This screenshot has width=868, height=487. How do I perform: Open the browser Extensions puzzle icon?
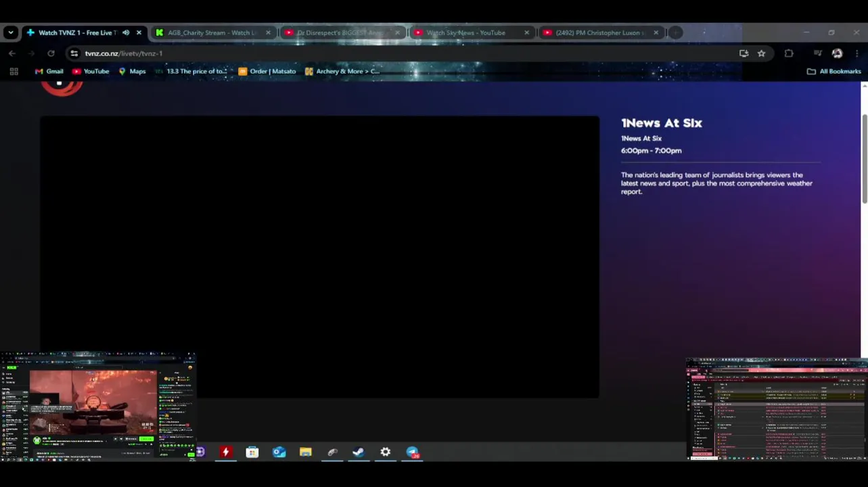[x=789, y=53]
